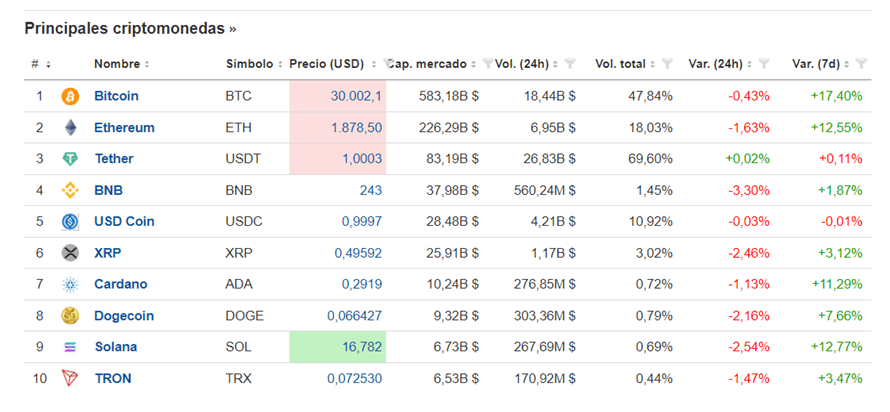The image size is (890, 412).
Task: Click the Bitcoin logo icon
Action: pyautogui.click(x=70, y=97)
